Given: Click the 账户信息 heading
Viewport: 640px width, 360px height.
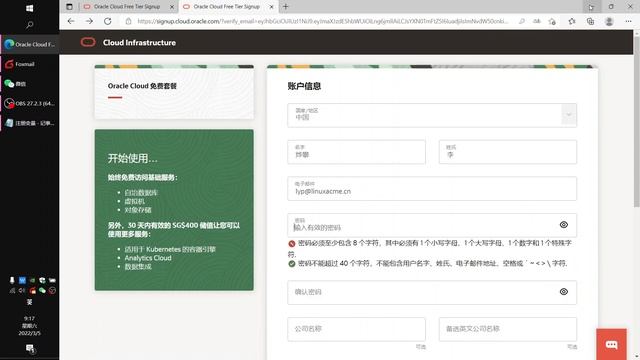Looking at the screenshot, I should click(304, 86).
